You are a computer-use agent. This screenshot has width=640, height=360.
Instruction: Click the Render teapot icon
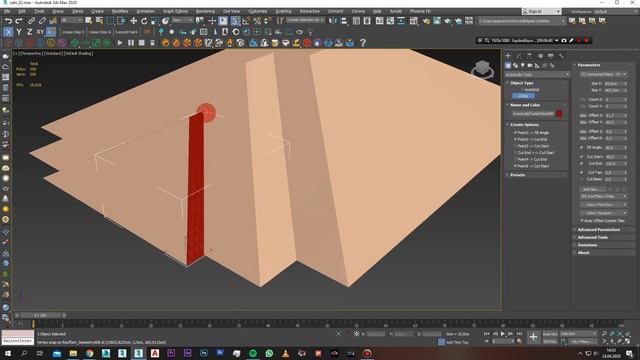(447, 20)
